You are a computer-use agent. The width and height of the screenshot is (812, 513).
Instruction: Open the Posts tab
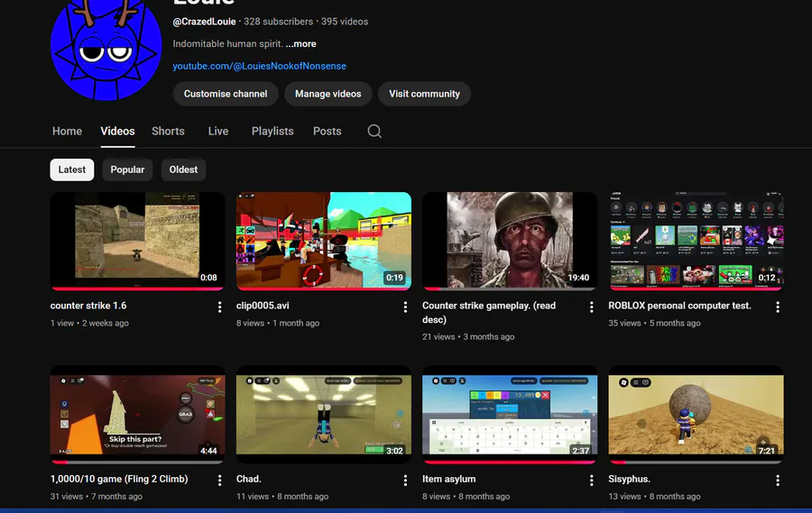tap(328, 132)
